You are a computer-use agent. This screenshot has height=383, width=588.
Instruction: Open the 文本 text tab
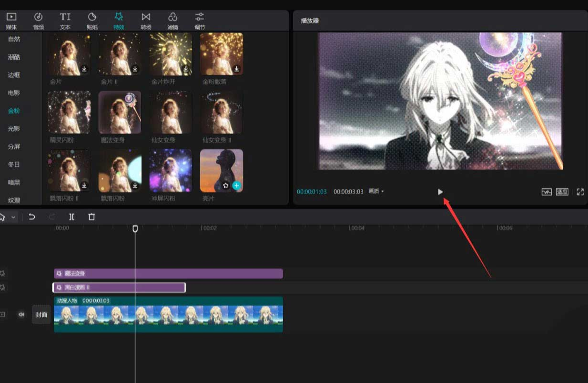coord(65,21)
